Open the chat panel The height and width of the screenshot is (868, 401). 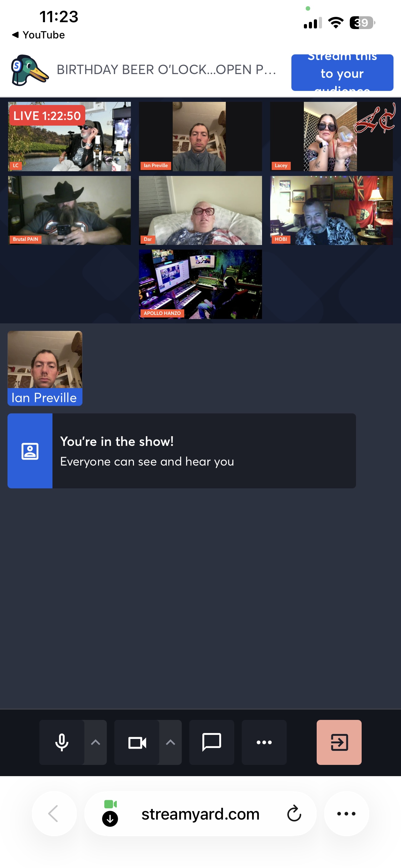211,742
